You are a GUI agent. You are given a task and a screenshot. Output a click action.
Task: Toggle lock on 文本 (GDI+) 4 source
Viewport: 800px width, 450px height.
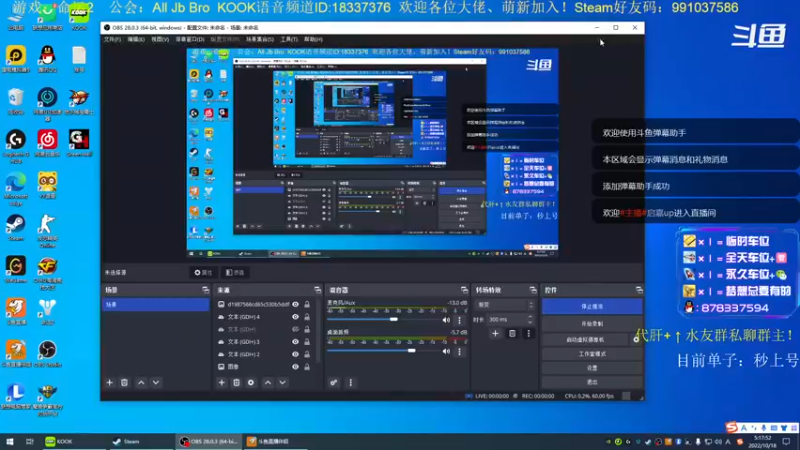click(307, 317)
